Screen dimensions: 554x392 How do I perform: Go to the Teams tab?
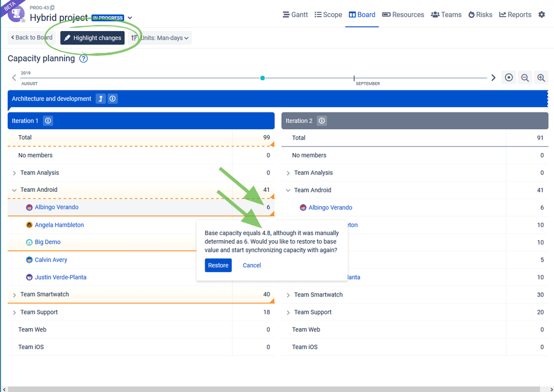click(446, 15)
